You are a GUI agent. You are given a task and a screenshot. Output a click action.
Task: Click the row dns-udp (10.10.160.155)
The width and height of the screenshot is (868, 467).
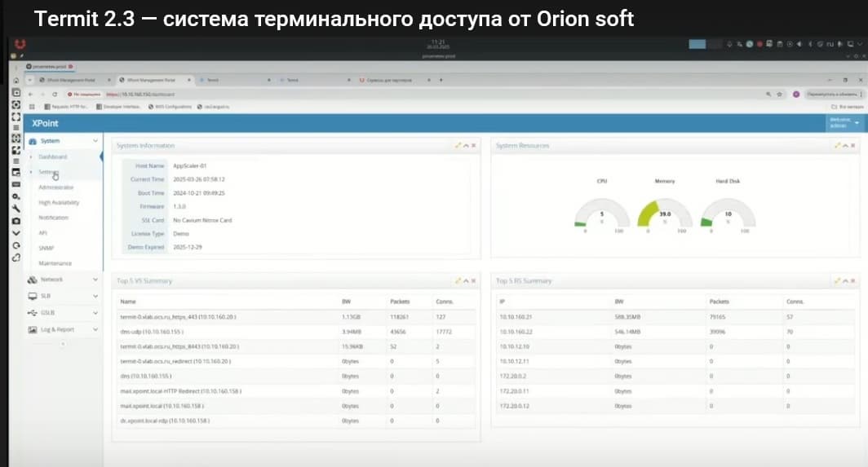296,332
